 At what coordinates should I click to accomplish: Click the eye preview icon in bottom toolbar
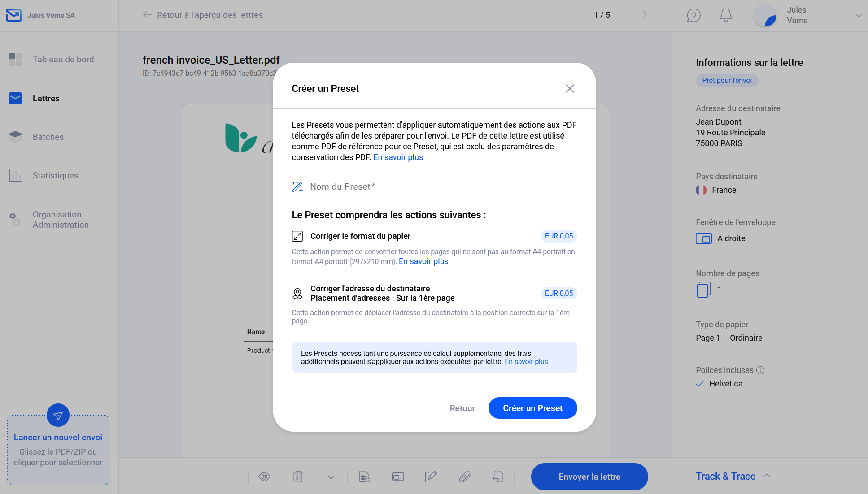click(x=264, y=477)
